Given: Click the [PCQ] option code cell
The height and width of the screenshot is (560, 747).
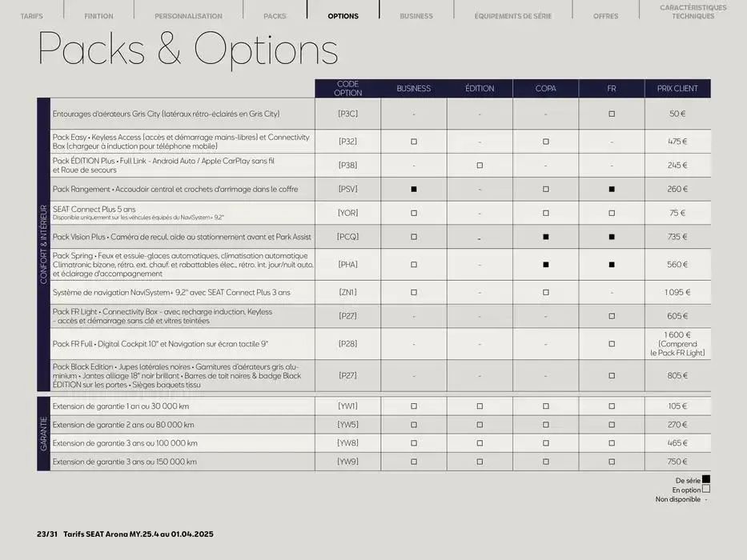Looking at the screenshot, I should [x=347, y=237].
